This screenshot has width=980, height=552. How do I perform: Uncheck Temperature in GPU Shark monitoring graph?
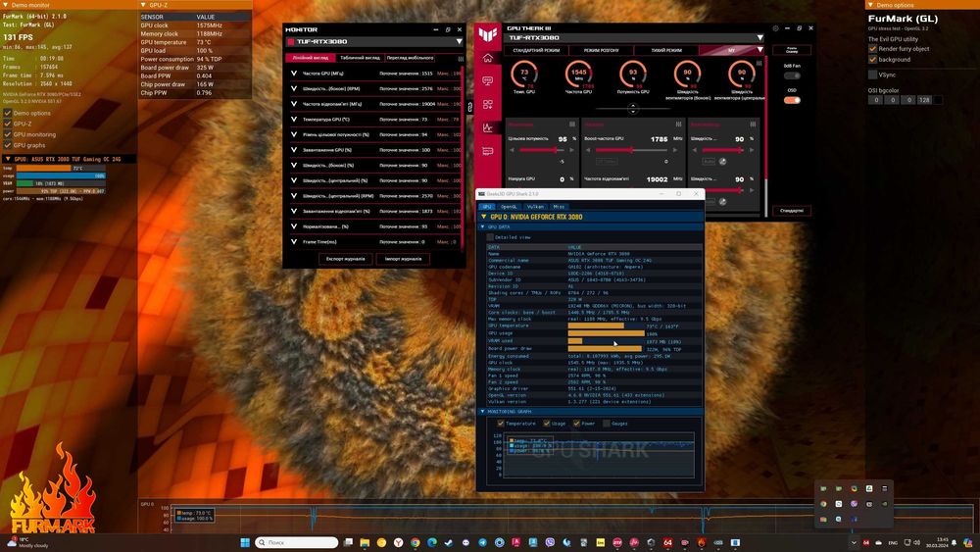(x=501, y=424)
